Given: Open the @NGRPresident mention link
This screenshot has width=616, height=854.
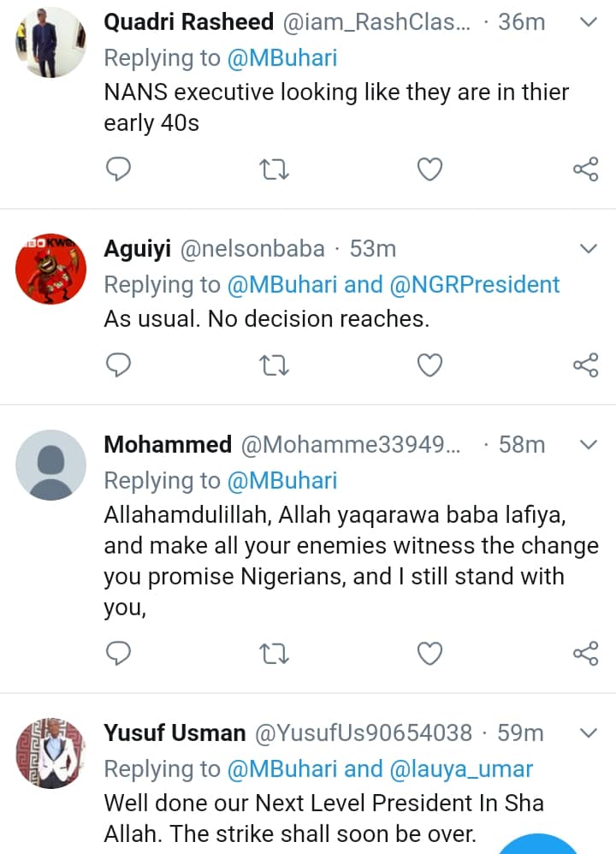Looking at the screenshot, I should click(x=475, y=284).
